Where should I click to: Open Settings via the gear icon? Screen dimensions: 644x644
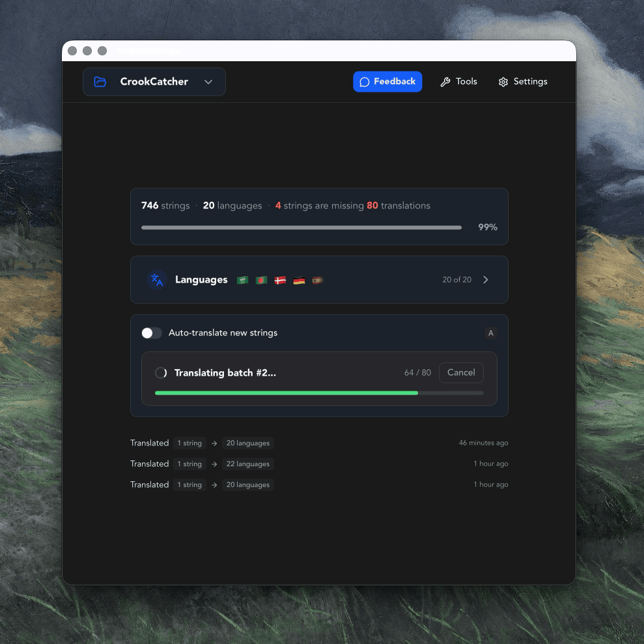click(x=503, y=81)
